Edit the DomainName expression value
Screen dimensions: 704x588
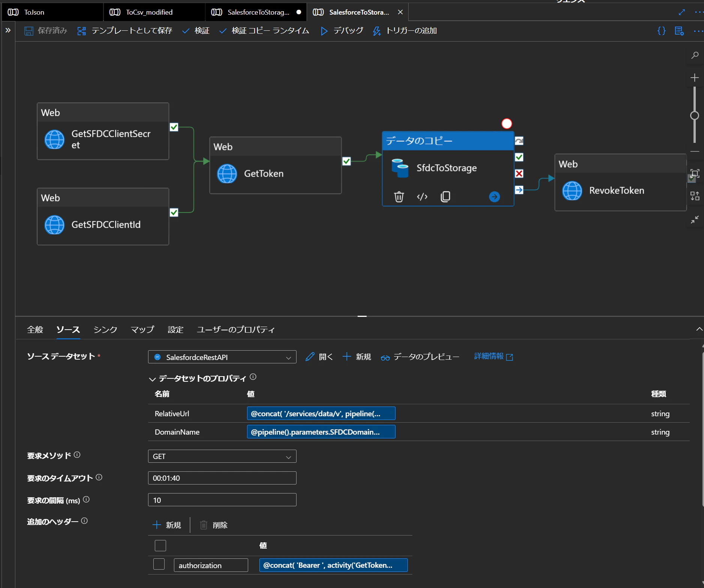pos(321,432)
